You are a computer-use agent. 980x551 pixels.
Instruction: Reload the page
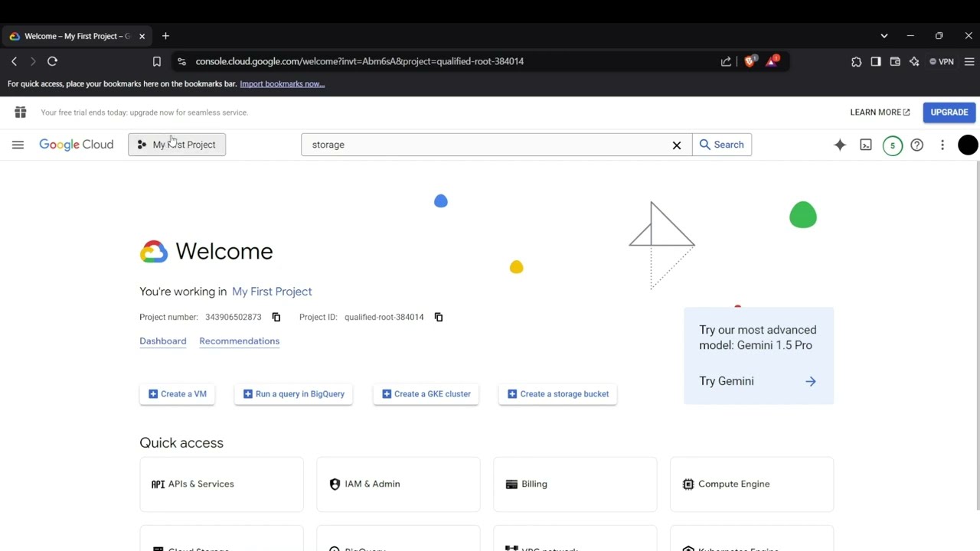(x=52, y=61)
